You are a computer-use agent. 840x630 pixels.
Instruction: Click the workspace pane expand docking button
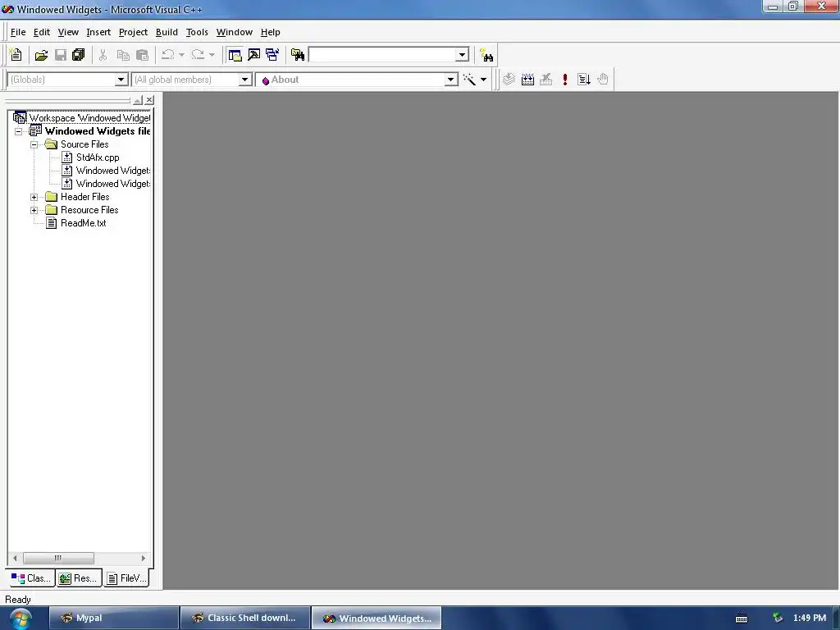(138, 100)
